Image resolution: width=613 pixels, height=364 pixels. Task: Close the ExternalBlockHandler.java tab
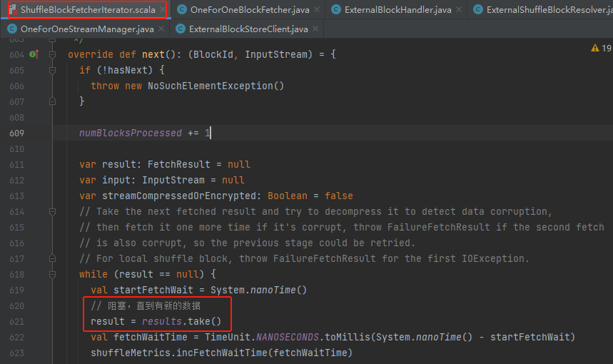pos(459,9)
